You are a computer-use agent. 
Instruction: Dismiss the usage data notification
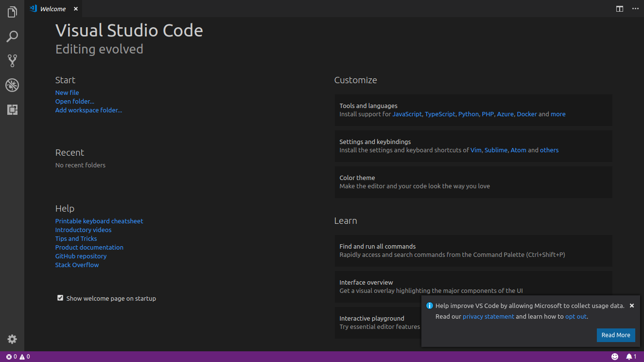point(631,305)
